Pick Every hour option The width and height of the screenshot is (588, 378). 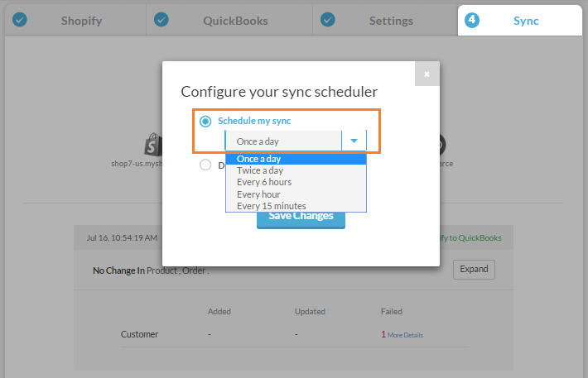[296, 194]
